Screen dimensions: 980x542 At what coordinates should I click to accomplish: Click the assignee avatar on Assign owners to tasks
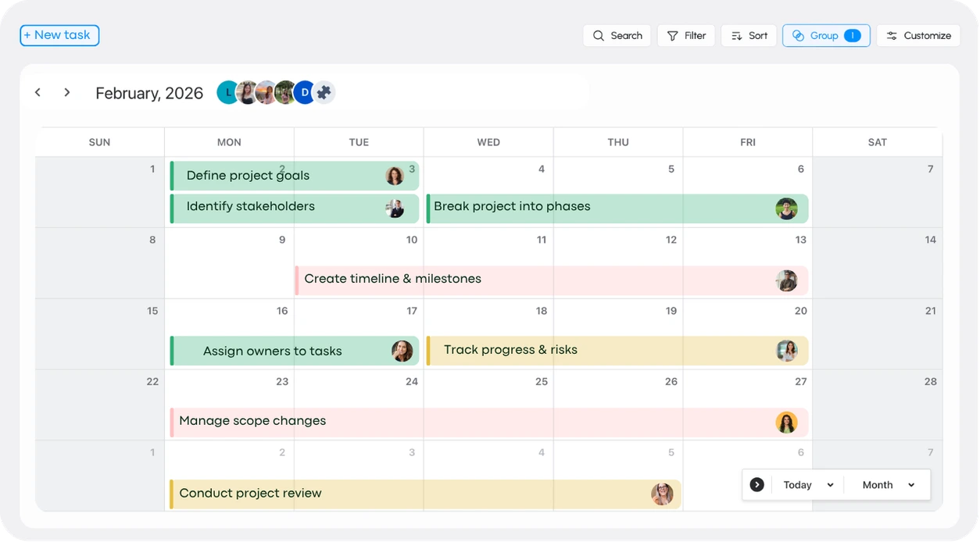[x=402, y=351]
